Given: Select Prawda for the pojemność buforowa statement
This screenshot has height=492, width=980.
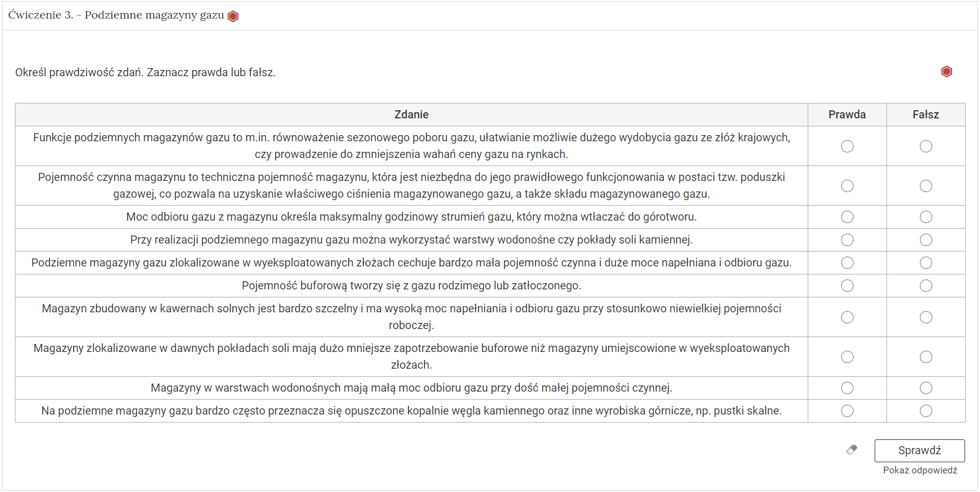Looking at the screenshot, I should pos(847,286).
